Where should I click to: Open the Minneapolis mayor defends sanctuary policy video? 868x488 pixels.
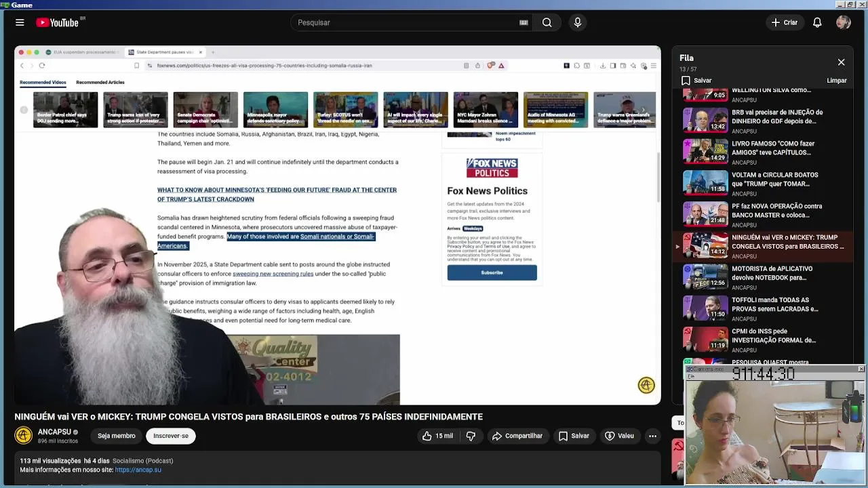pos(275,110)
